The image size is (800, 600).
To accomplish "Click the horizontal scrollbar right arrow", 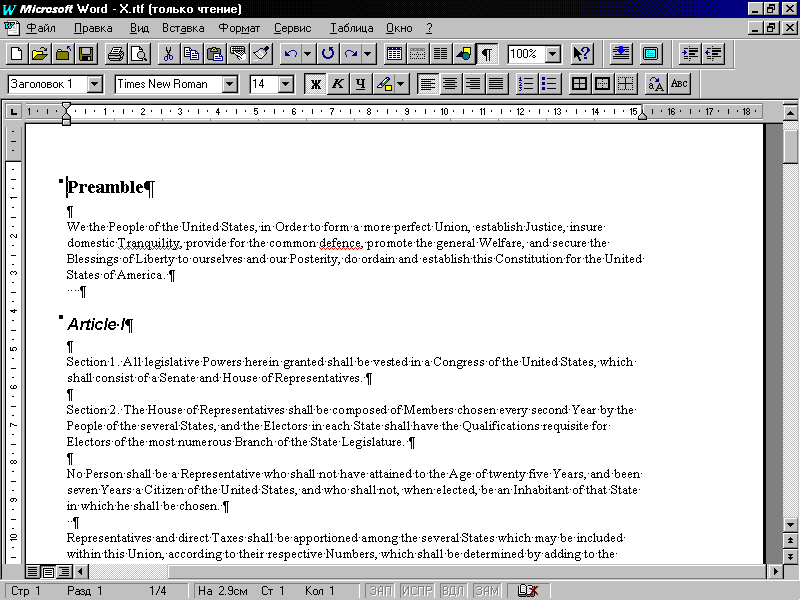I will [x=776, y=571].
